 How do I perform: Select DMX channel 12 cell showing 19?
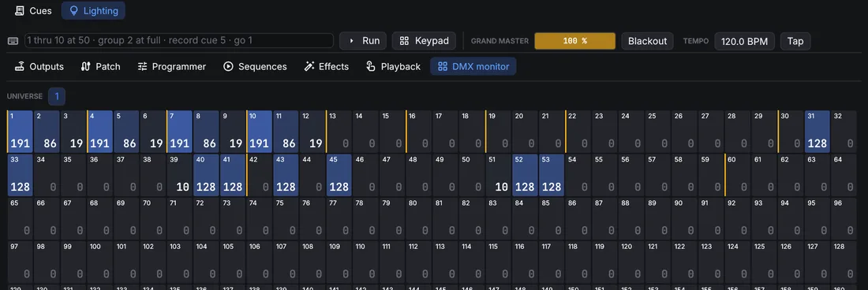[312, 132]
